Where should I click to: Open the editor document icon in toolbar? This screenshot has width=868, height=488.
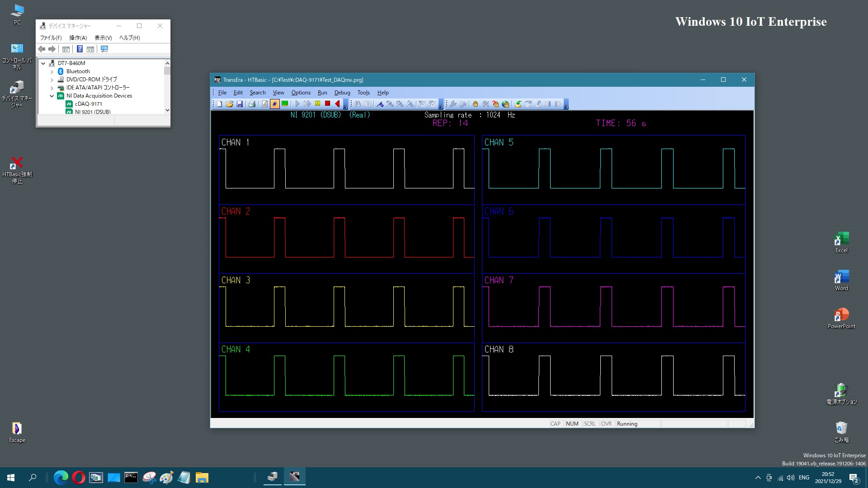(265, 104)
